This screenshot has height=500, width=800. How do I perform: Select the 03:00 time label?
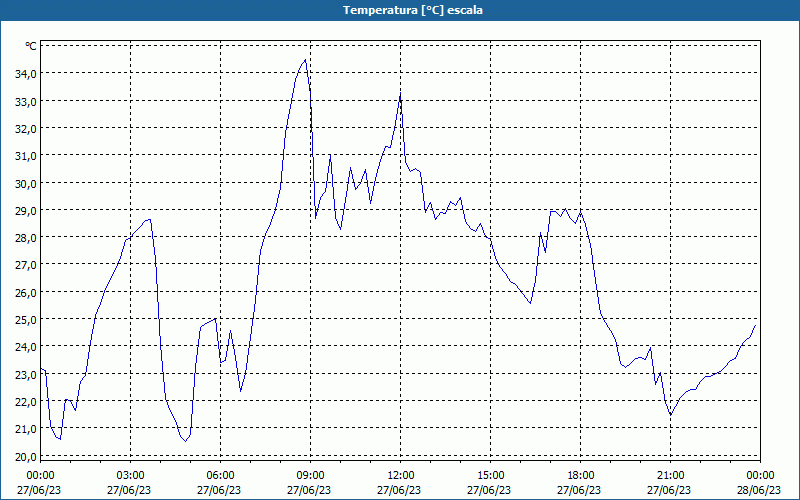[130, 476]
